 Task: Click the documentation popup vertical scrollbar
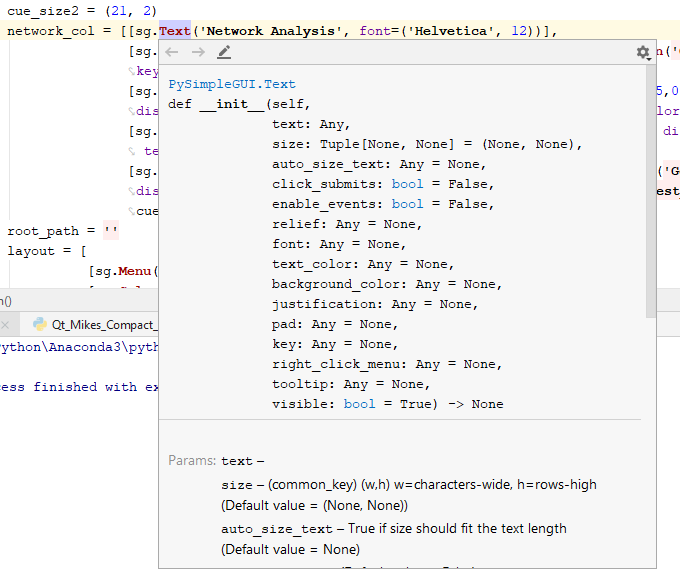[x=651, y=191]
